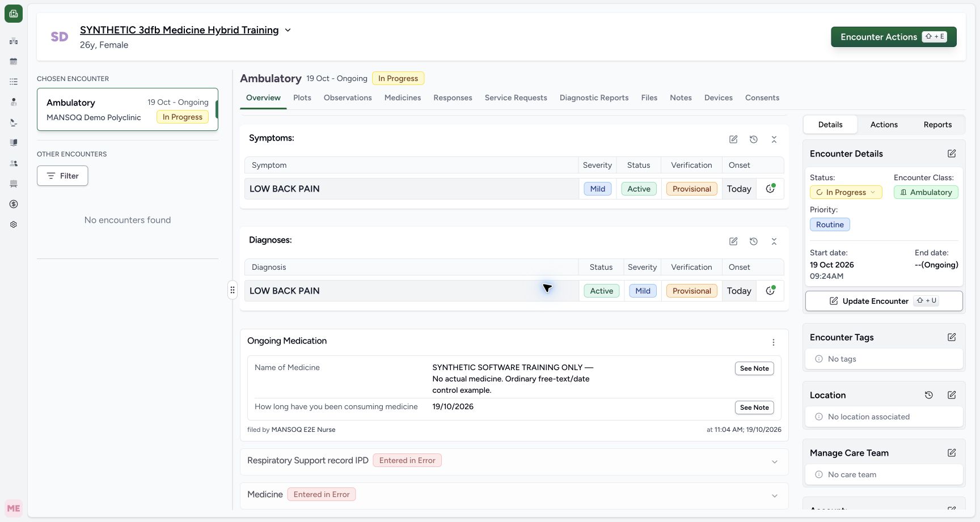Grab the panel resize handle dots
Image resolution: width=980 pixels, height=522 pixels.
(233, 290)
